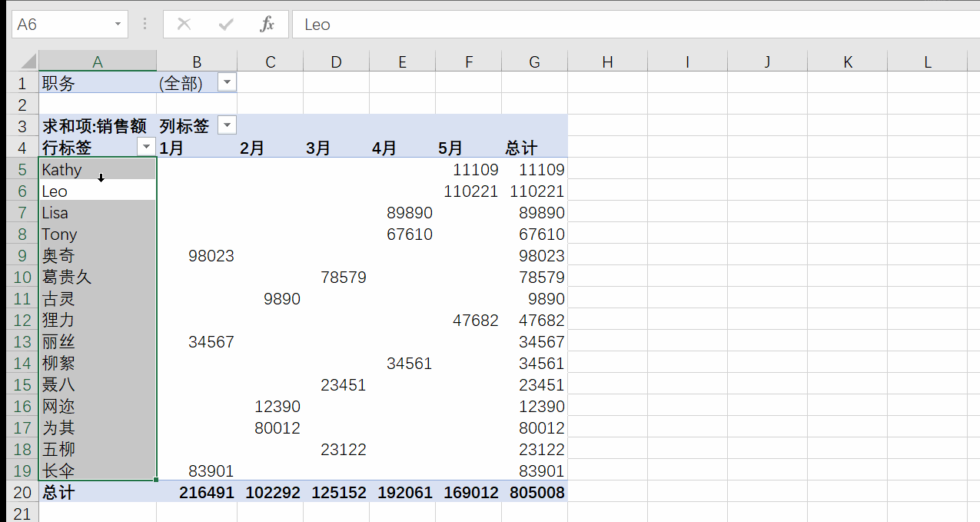Click cell containing 为其
This screenshot has height=522, width=980.
[98, 427]
